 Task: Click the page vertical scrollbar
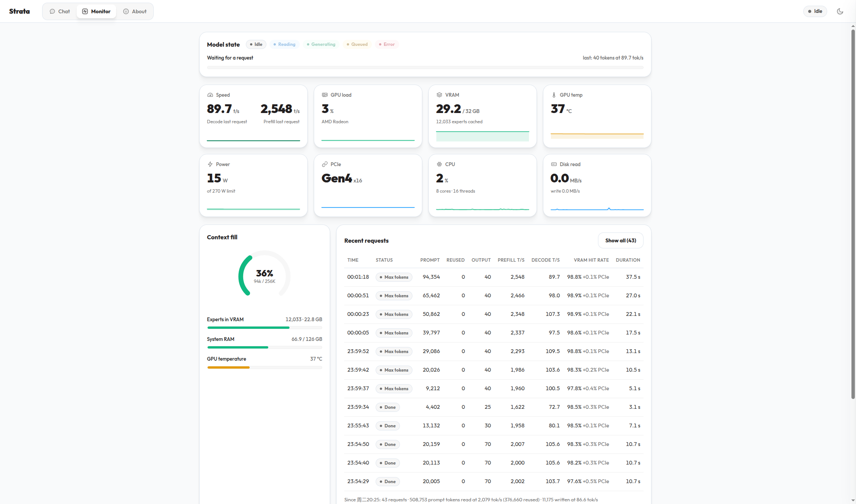(x=853, y=214)
